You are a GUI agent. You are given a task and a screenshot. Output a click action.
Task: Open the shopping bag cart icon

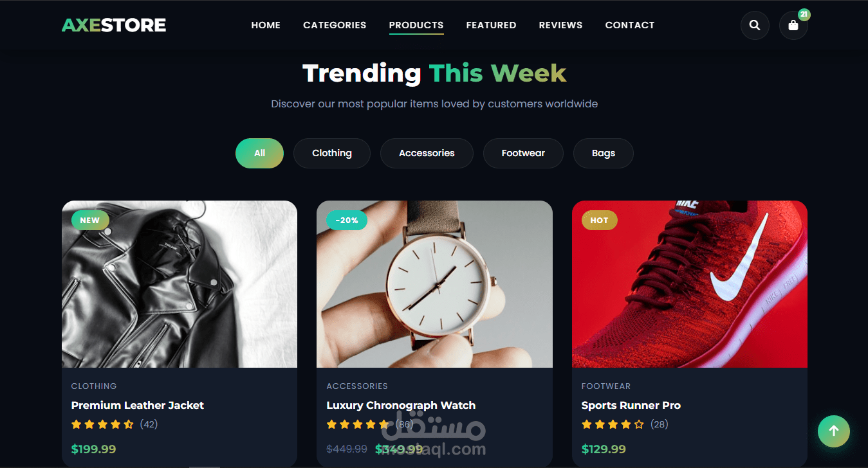pyautogui.click(x=793, y=26)
